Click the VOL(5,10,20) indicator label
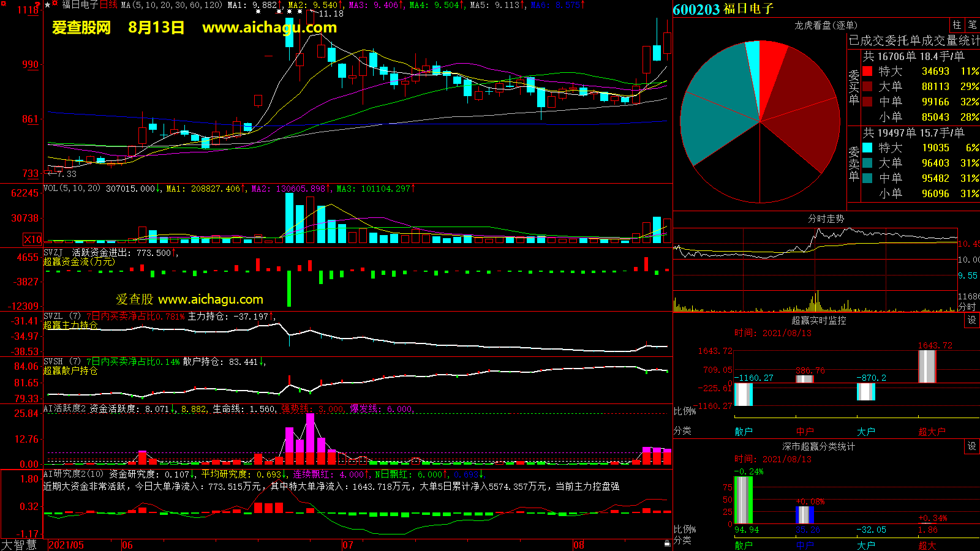This screenshot has height=551, width=980. tap(72, 189)
